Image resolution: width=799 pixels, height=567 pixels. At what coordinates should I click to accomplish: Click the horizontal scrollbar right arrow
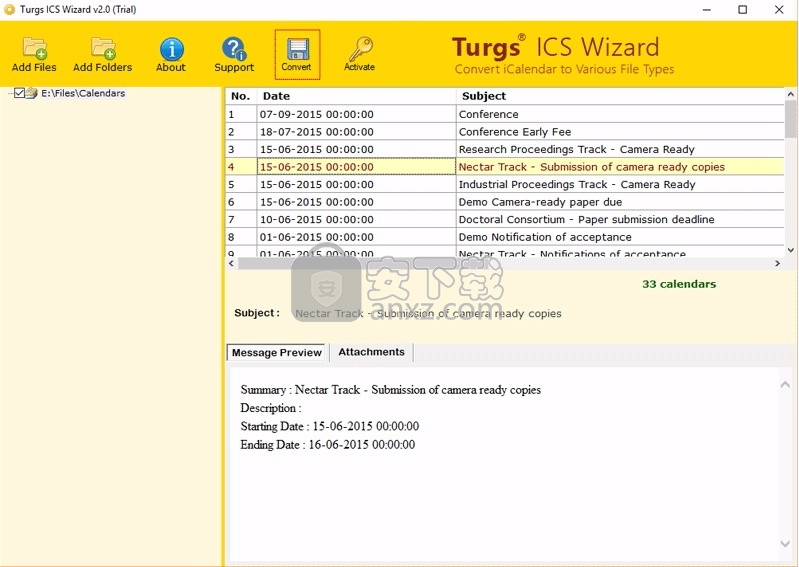pos(778,263)
